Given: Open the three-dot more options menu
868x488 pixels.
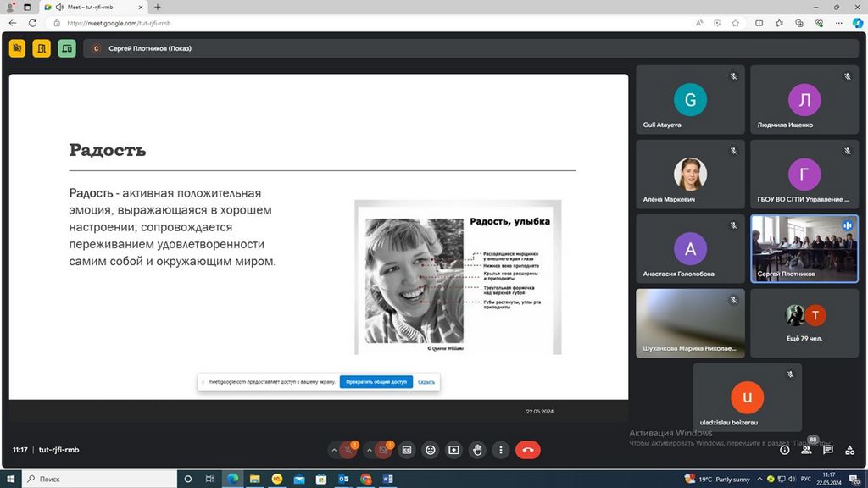Looking at the screenshot, I should pyautogui.click(x=501, y=450).
